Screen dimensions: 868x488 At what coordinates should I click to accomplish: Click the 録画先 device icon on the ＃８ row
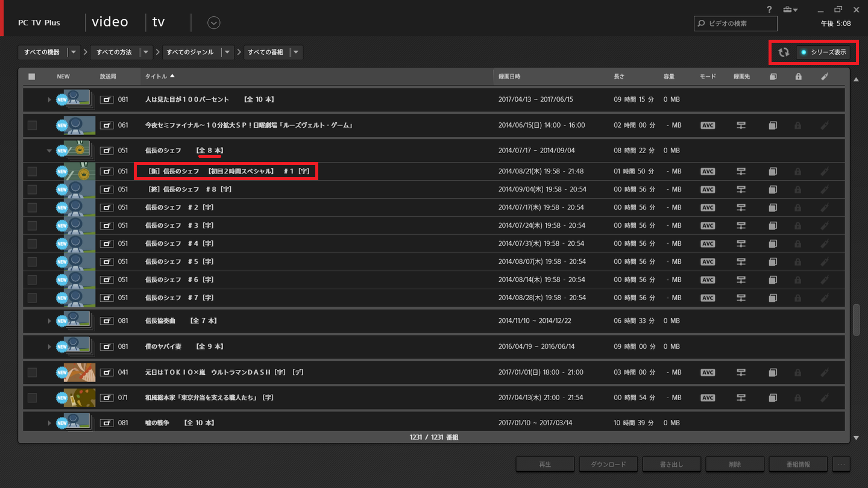coord(741,189)
